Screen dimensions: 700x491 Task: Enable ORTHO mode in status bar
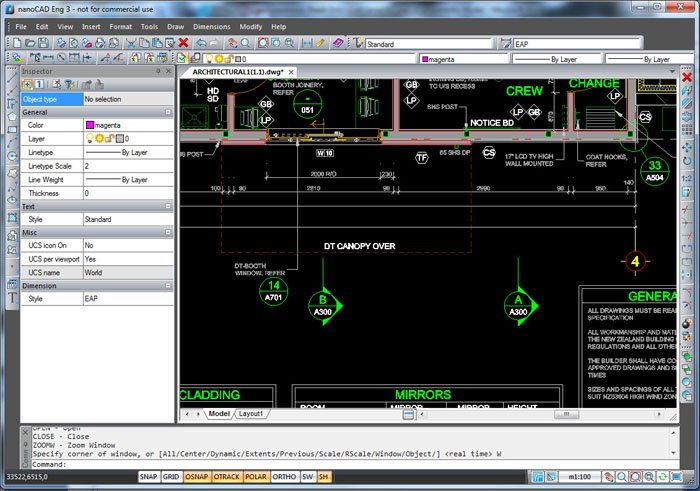[285, 477]
